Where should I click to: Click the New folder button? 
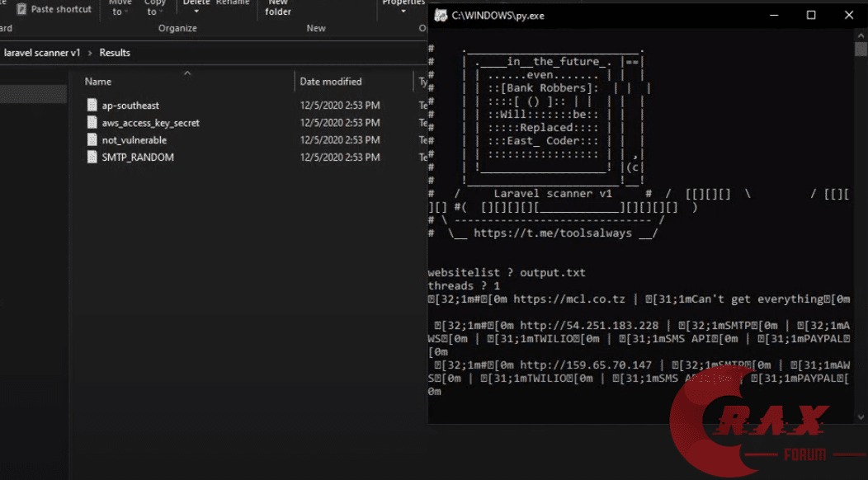(x=278, y=7)
